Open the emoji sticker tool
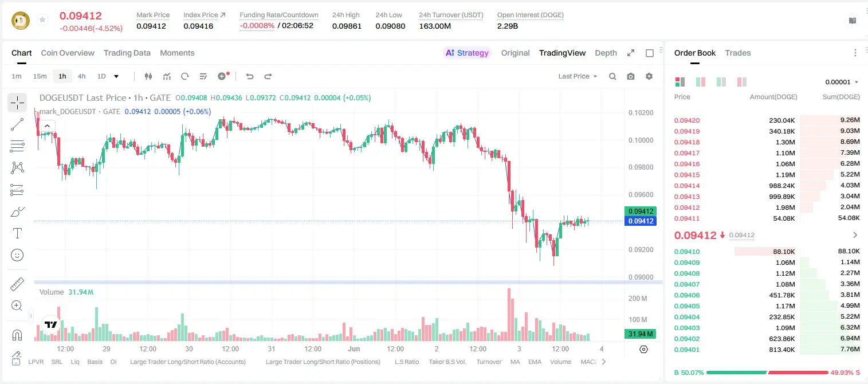 (17, 255)
